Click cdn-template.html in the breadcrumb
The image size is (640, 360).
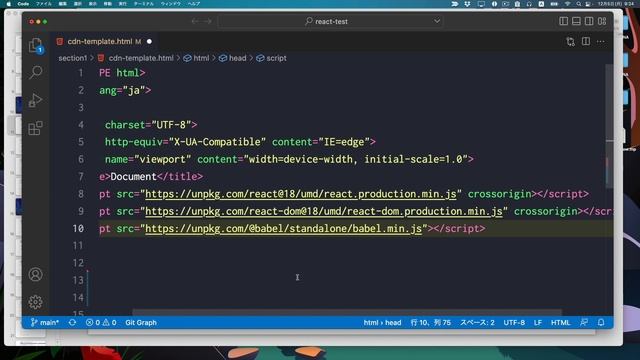click(x=141, y=58)
